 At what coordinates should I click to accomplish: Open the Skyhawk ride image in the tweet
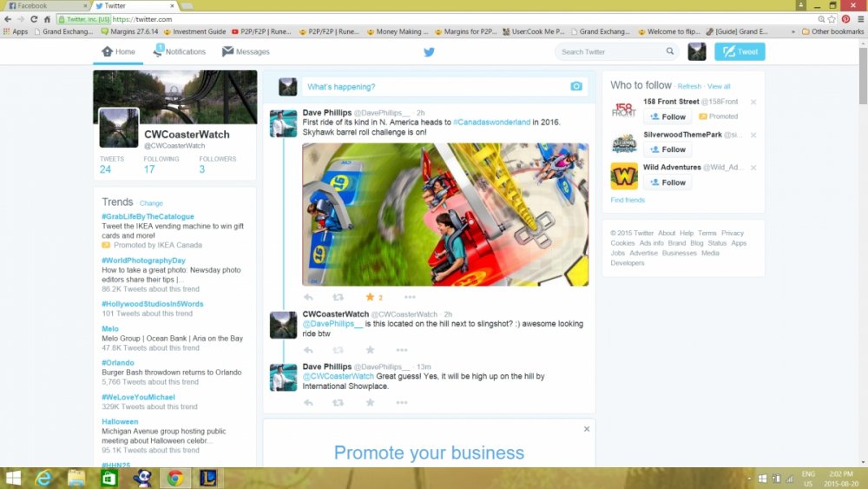(445, 215)
